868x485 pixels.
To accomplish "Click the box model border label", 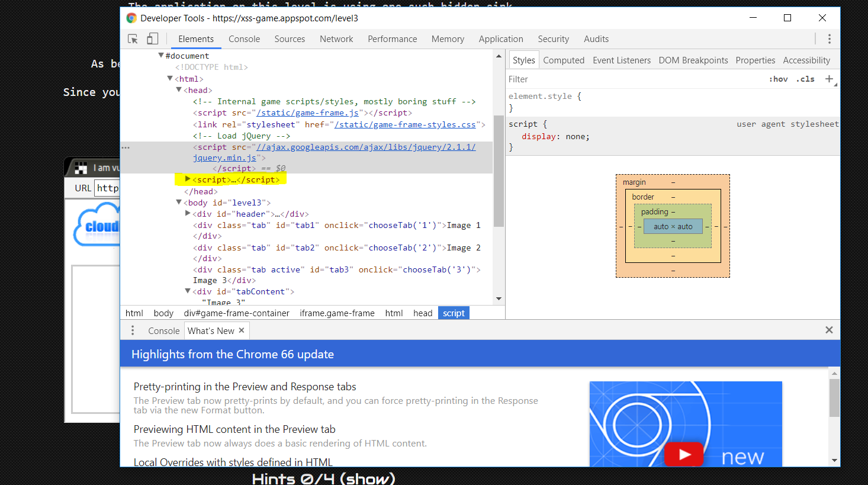I will click(x=642, y=197).
